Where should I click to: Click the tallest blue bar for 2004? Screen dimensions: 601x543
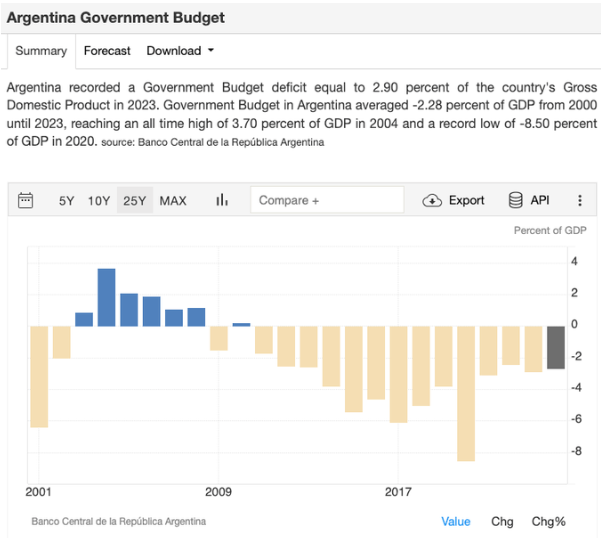(107, 298)
